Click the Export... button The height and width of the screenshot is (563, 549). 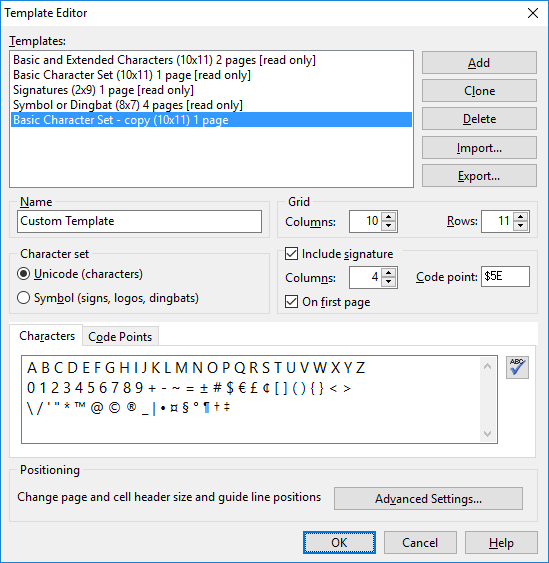(x=479, y=176)
